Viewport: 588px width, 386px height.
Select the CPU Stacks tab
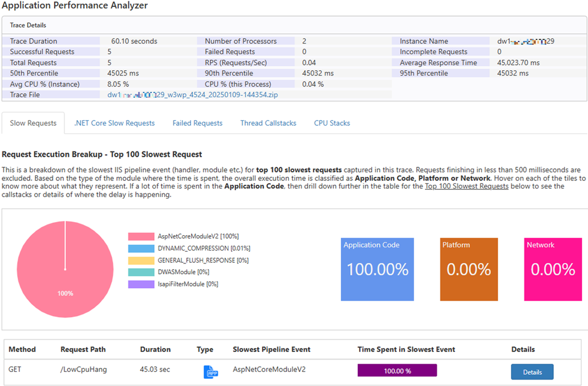[x=332, y=123]
